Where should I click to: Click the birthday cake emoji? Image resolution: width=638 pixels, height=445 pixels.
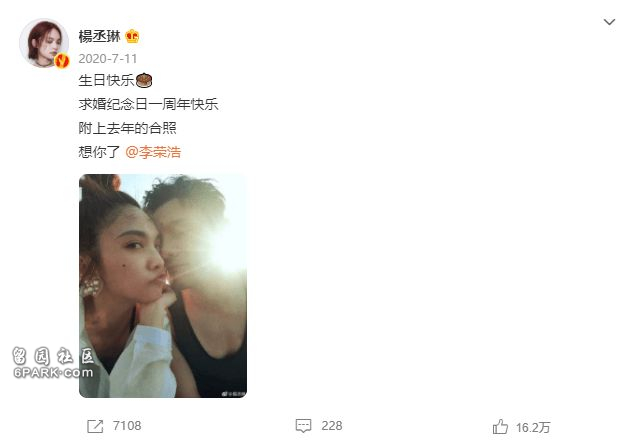click(144, 80)
